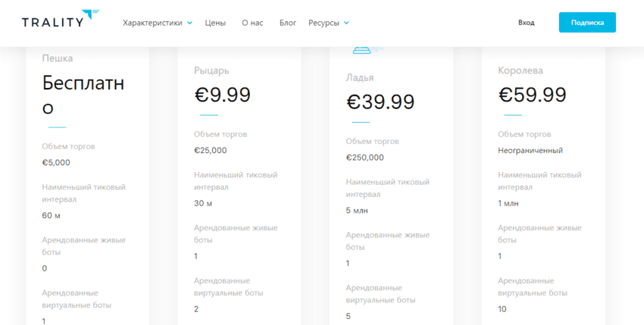Go to the Цены page
Image resolution: width=644 pixels, height=325 pixels.
pyautogui.click(x=215, y=23)
